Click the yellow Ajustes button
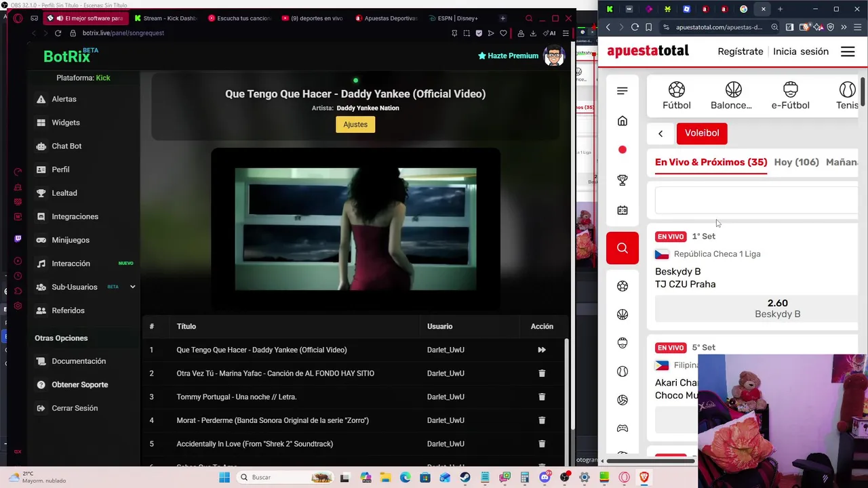The width and height of the screenshot is (868, 488). [x=355, y=124]
